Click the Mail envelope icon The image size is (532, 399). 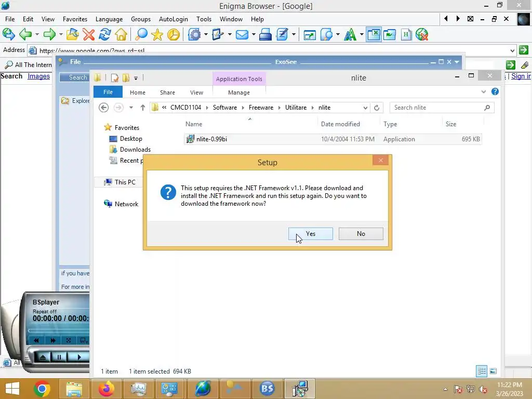pyautogui.click(x=242, y=34)
